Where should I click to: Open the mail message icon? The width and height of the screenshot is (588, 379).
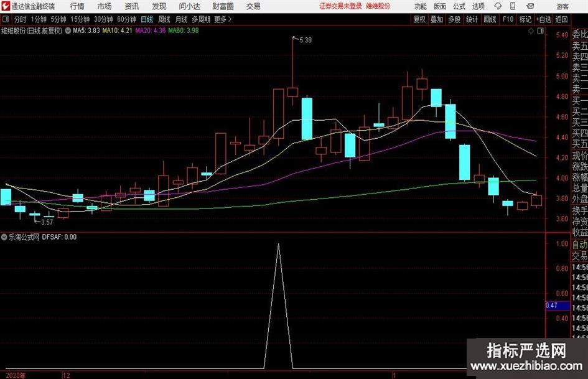530,6
